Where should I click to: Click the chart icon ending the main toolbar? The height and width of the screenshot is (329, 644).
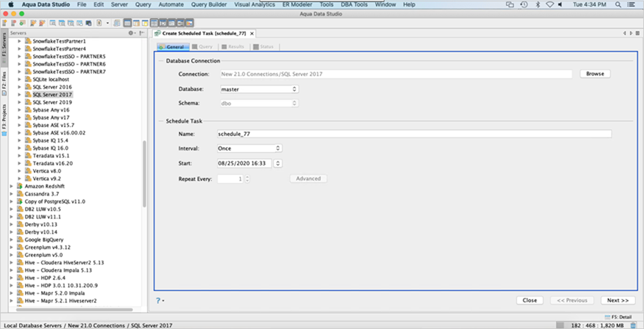(189, 23)
